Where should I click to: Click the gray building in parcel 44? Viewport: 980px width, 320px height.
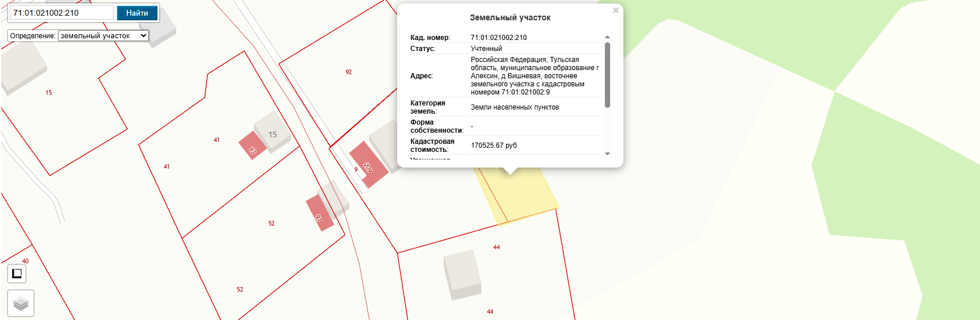pos(463,274)
